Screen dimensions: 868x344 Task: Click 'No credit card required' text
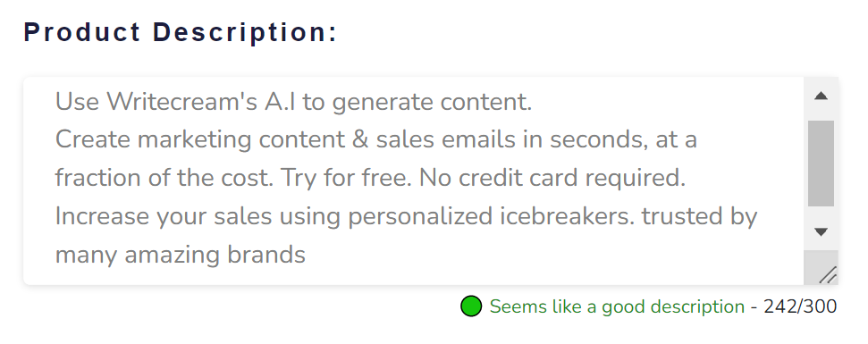pyautogui.click(x=552, y=178)
